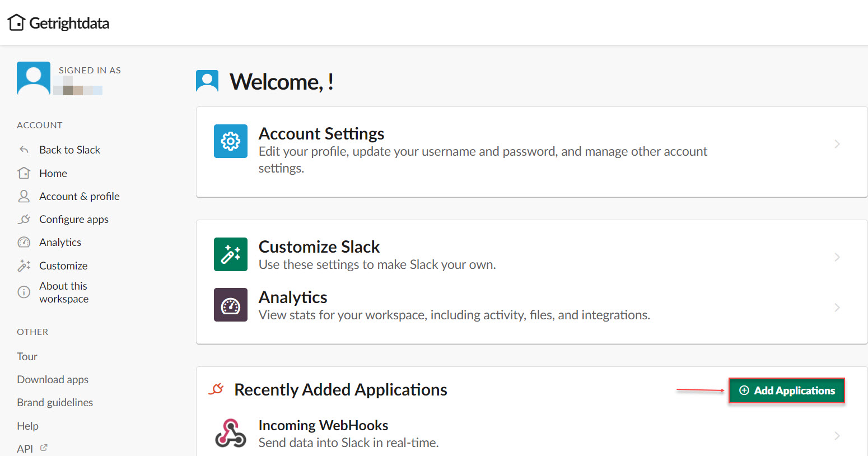Image resolution: width=868 pixels, height=456 pixels.
Task: Click the Incoming WebHooks title
Action: click(x=323, y=425)
